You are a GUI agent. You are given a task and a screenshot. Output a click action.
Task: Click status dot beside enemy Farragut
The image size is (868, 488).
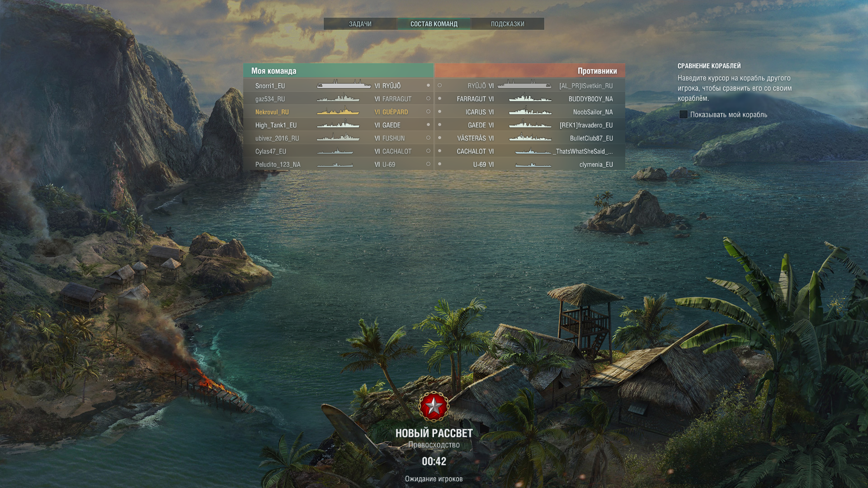click(439, 99)
